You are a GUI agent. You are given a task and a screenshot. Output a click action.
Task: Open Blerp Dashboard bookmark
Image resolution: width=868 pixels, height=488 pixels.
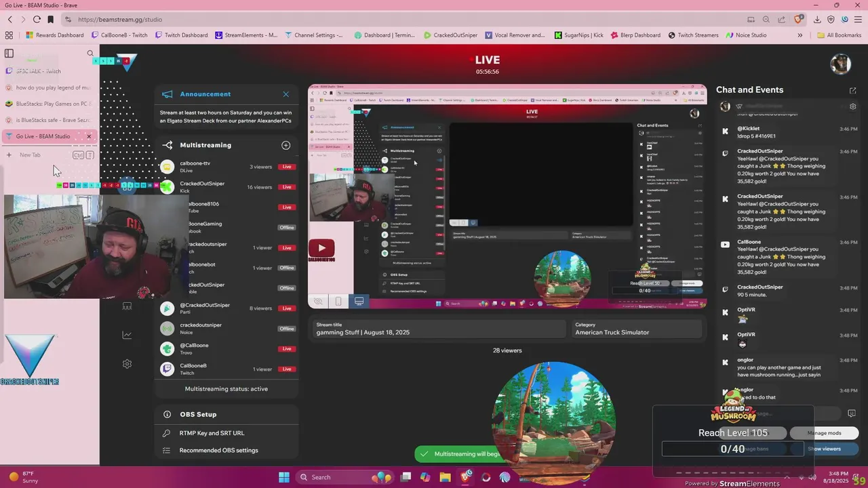click(635, 35)
